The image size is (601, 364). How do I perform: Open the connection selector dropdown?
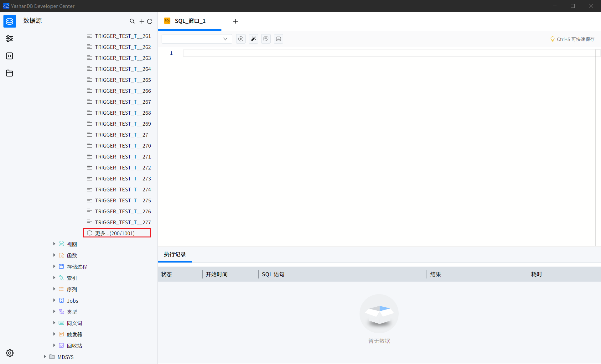pyautogui.click(x=196, y=39)
